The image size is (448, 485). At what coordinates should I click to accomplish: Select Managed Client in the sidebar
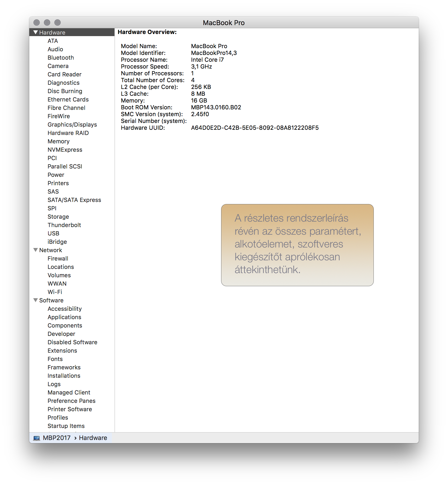(x=69, y=392)
